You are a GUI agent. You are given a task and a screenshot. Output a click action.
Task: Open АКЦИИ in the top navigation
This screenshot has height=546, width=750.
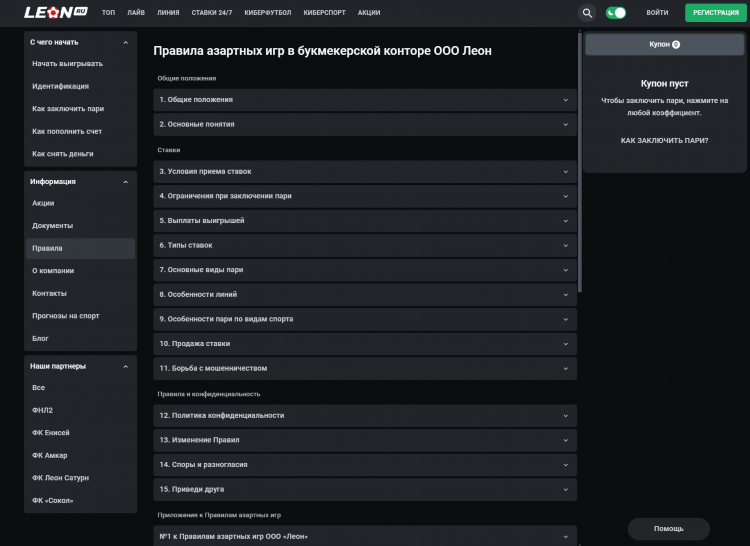point(369,13)
